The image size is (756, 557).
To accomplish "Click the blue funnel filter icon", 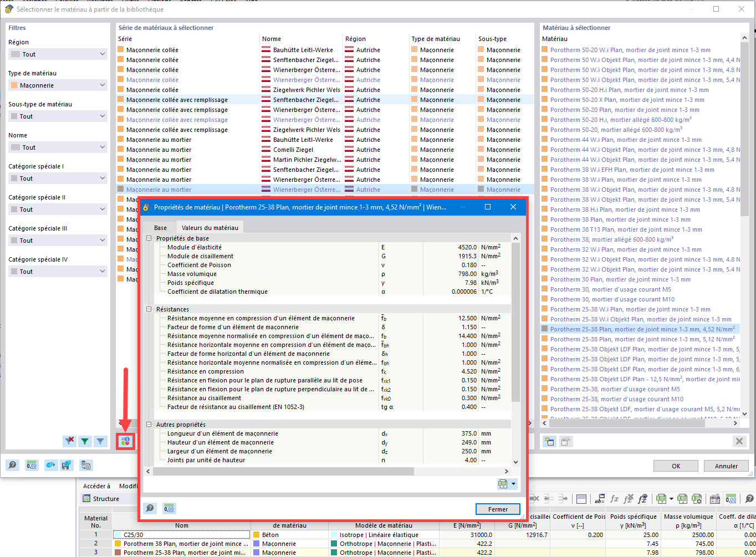I will click(100, 441).
